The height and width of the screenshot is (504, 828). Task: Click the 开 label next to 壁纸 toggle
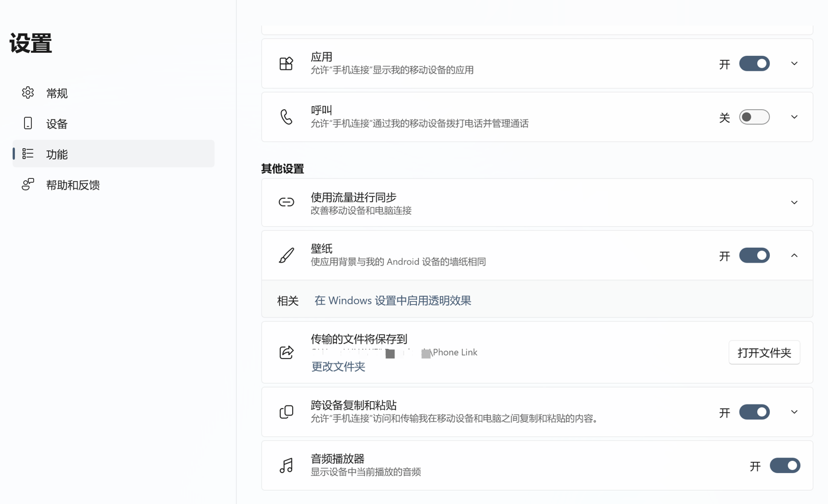coord(724,256)
